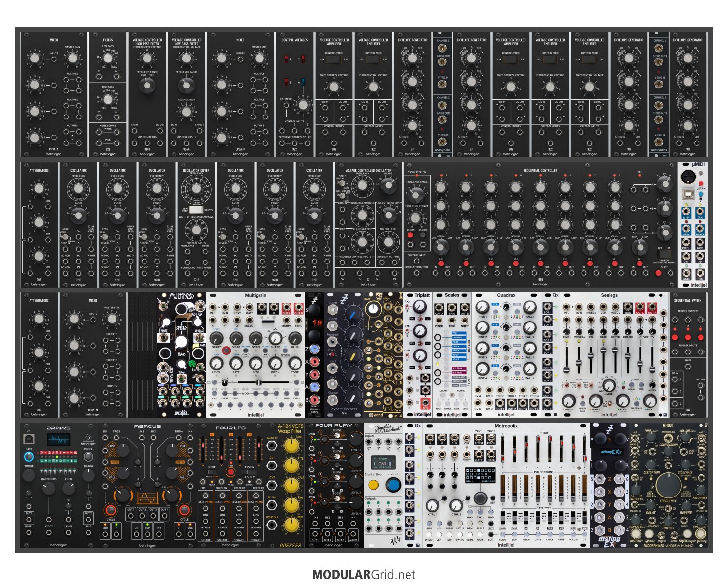Click the first fader on Four LFO
Screen dimensions: 728x585
click(x=203, y=449)
